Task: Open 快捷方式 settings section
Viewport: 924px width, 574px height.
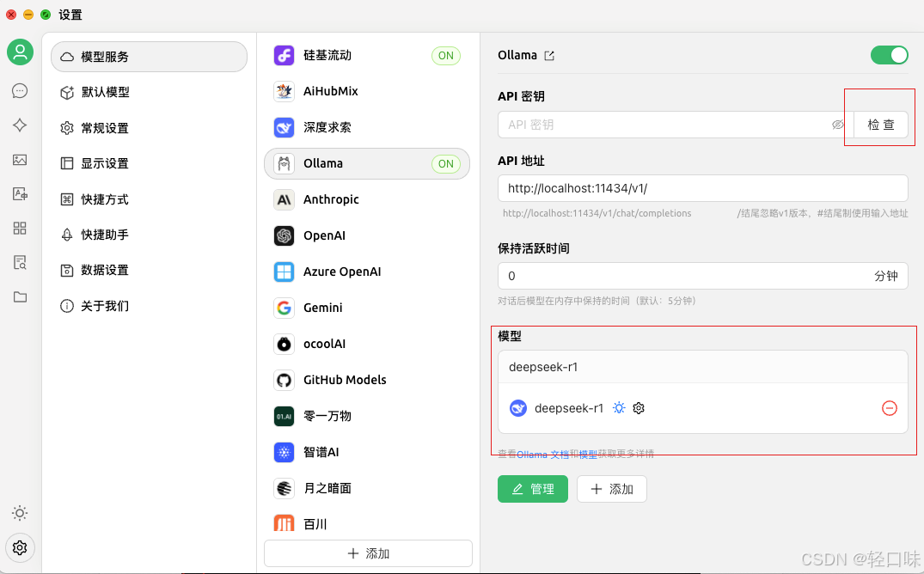Action: (x=149, y=199)
